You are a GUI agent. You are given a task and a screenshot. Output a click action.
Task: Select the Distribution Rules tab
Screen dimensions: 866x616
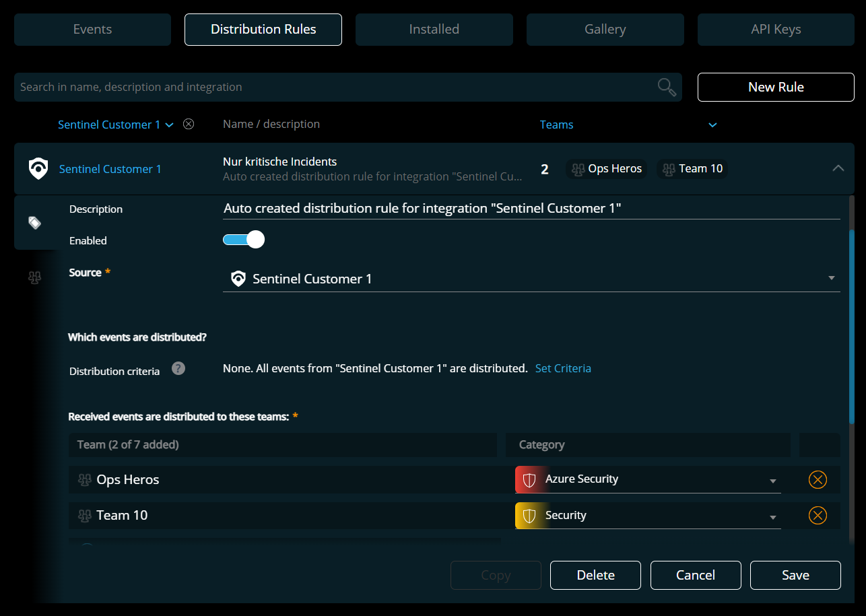263,30
